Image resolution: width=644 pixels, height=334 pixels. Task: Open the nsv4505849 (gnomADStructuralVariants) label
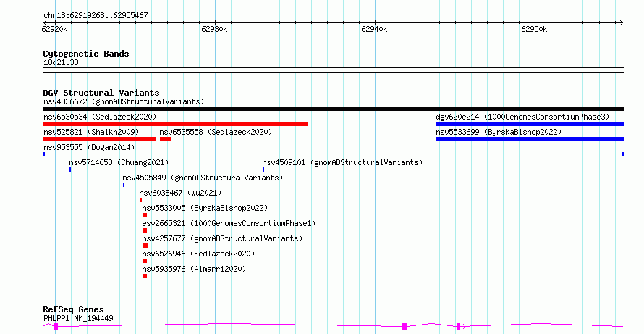tap(203, 178)
